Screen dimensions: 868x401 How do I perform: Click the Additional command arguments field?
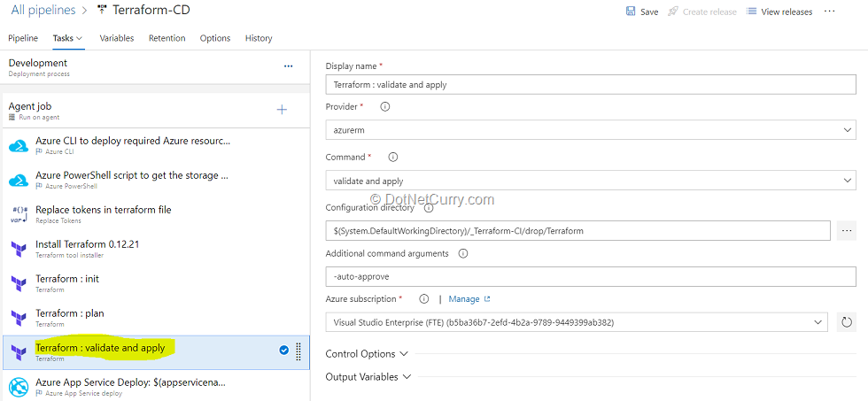(x=591, y=276)
